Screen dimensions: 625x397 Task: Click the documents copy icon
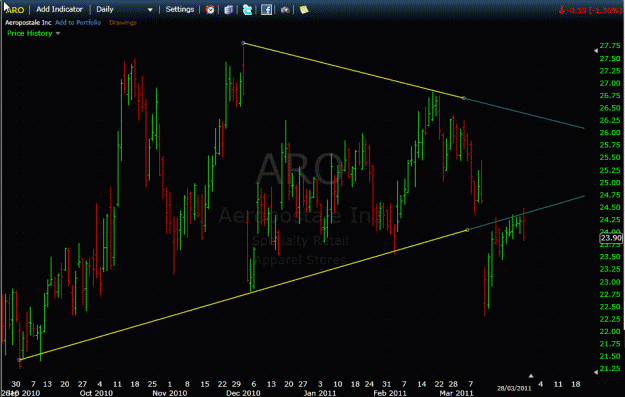pyautogui.click(x=228, y=10)
